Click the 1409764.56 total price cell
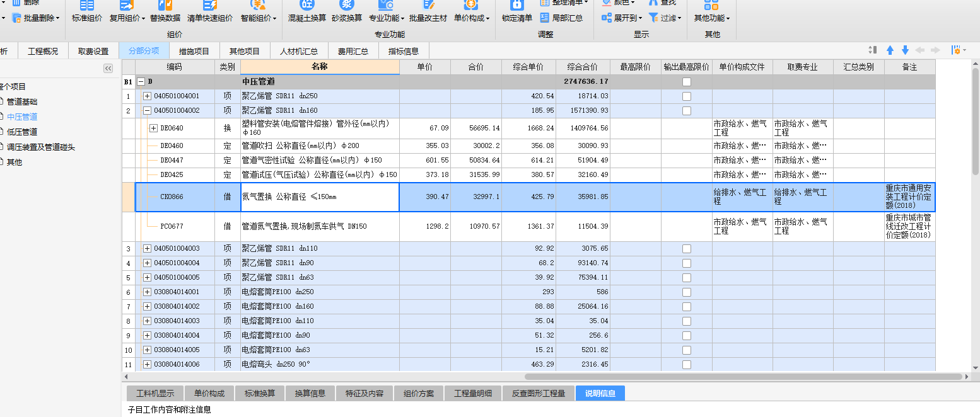The width and height of the screenshot is (980, 417). [583, 129]
